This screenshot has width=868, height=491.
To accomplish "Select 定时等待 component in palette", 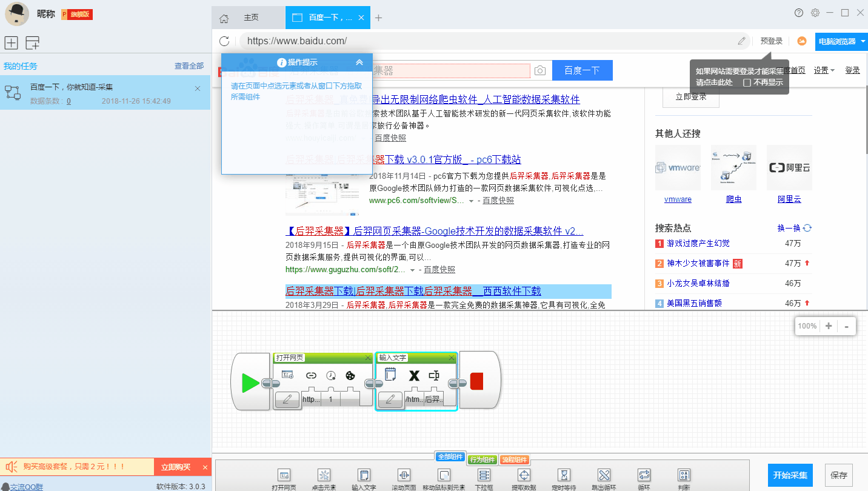I will point(564,479).
